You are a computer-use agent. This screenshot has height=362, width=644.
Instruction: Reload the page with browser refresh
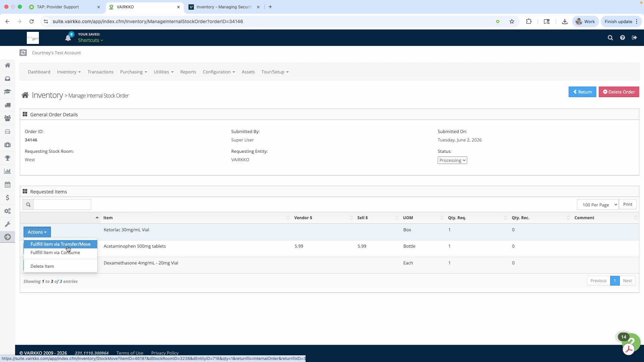click(32, 21)
